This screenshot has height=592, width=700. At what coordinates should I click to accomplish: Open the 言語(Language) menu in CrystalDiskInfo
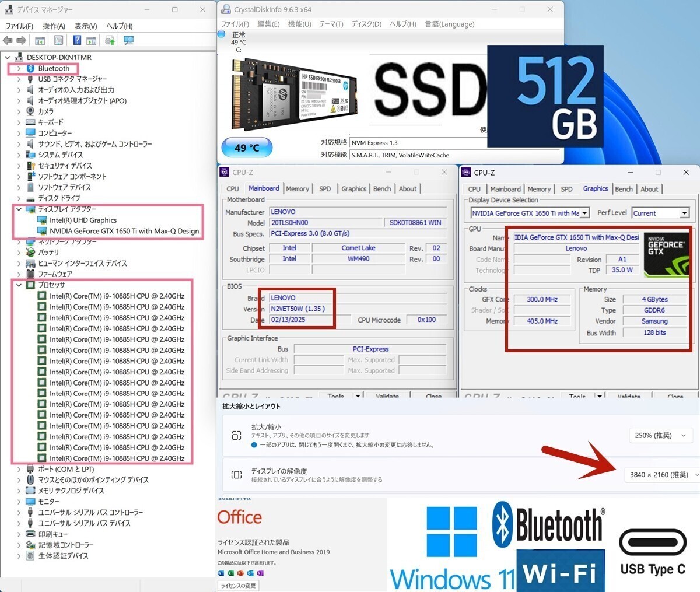(x=450, y=24)
